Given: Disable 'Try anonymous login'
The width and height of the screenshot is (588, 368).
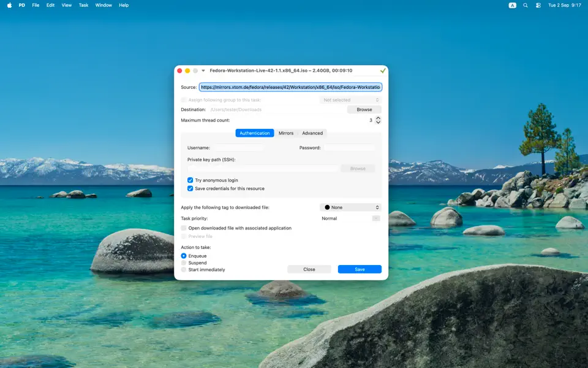Looking at the screenshot, I should (190, 180).
